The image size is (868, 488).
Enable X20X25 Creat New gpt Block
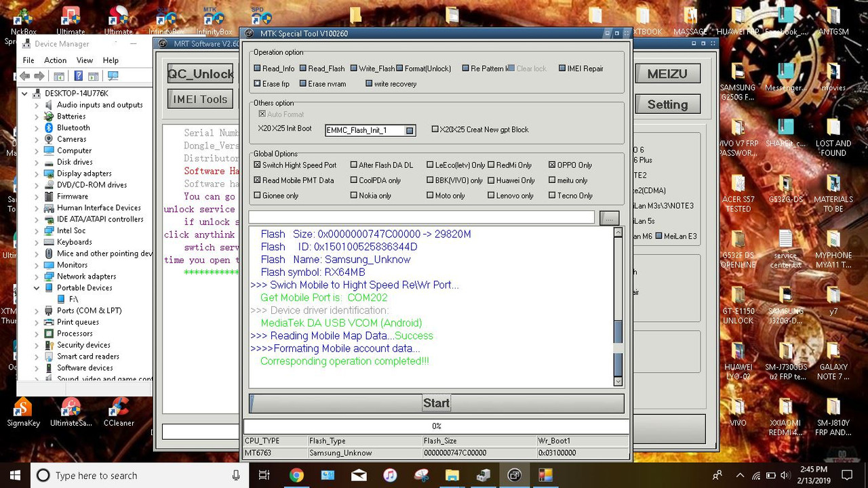coord(480,129)
